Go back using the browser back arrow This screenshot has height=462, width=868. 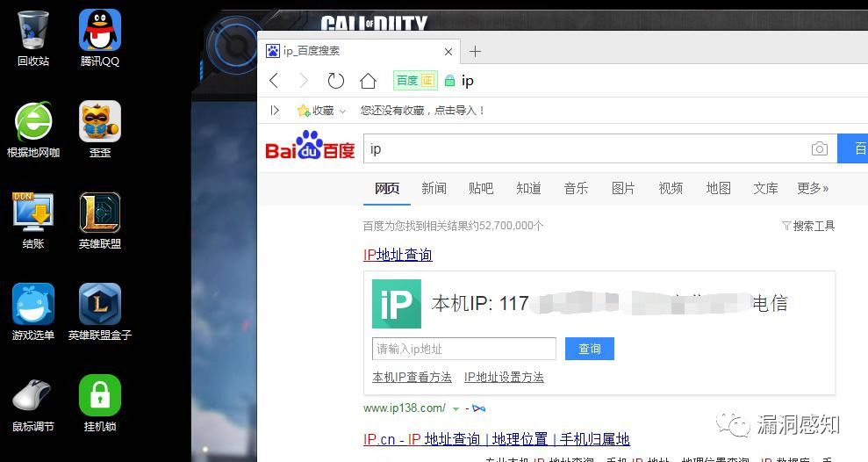point(274,81)
